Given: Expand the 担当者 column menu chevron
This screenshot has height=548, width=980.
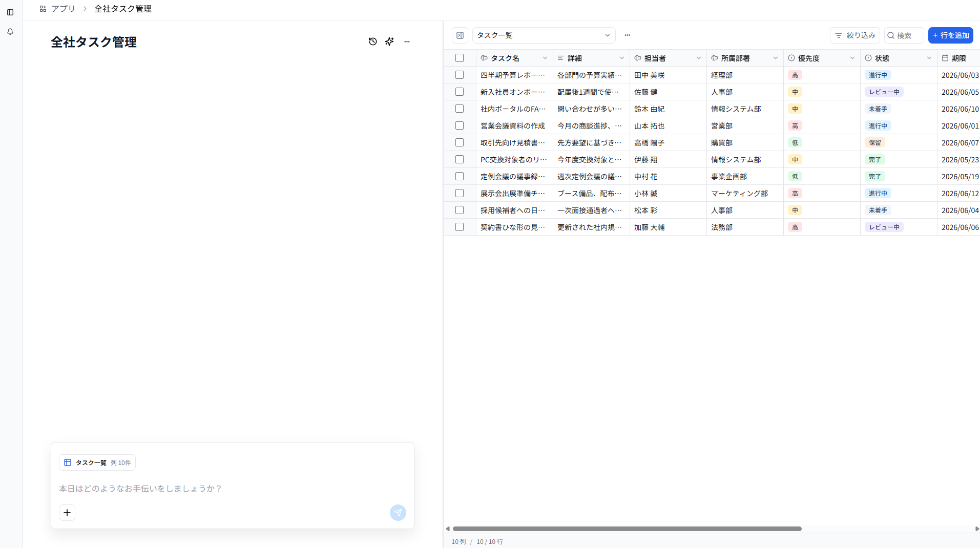Looking at the screenshot, I should click(699, 58).
